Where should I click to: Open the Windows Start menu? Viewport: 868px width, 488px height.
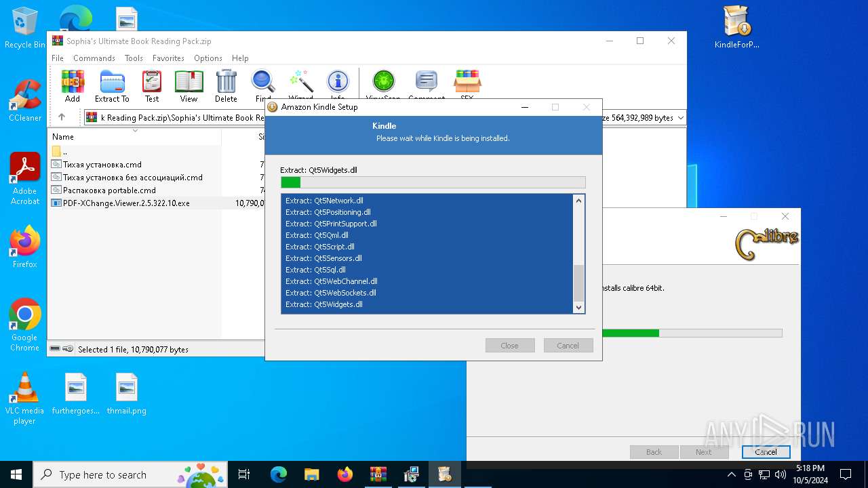coord(16,474)
